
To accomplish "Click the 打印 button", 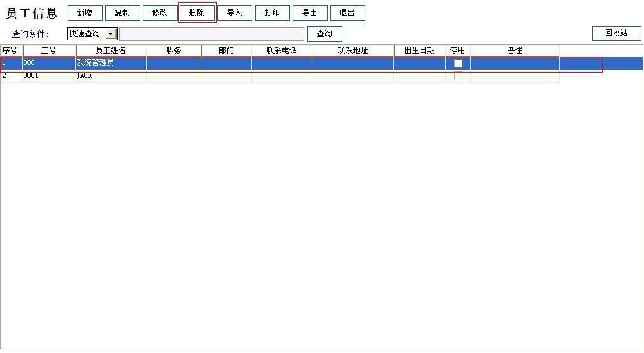I will [x=272, y=13].
